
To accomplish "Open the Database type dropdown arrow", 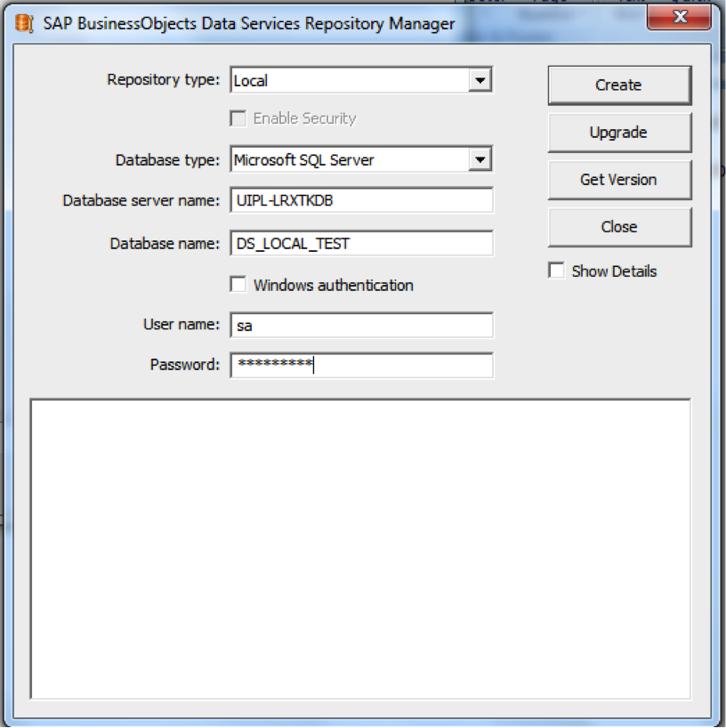I will (x=480, y=159).
